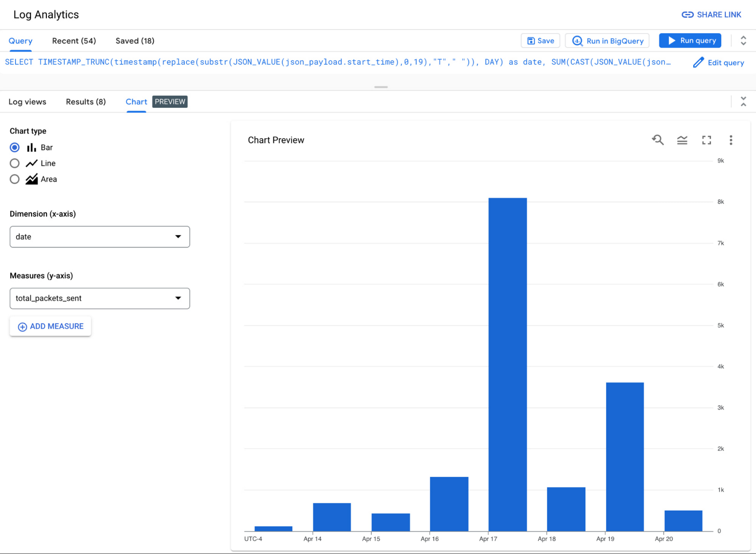Click the SQL query text
Viewport: 756px width, 554px height.
338,62
